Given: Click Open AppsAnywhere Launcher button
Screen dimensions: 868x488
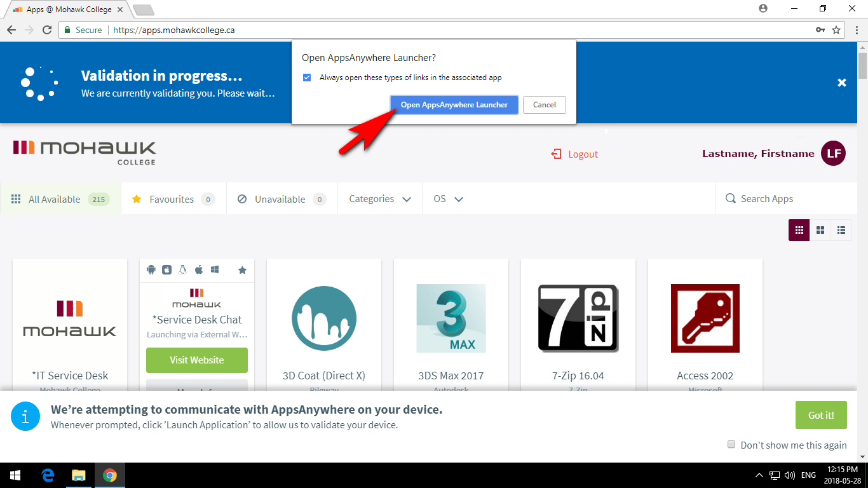Looking at the screenshot, I should (x=454, y=105).
